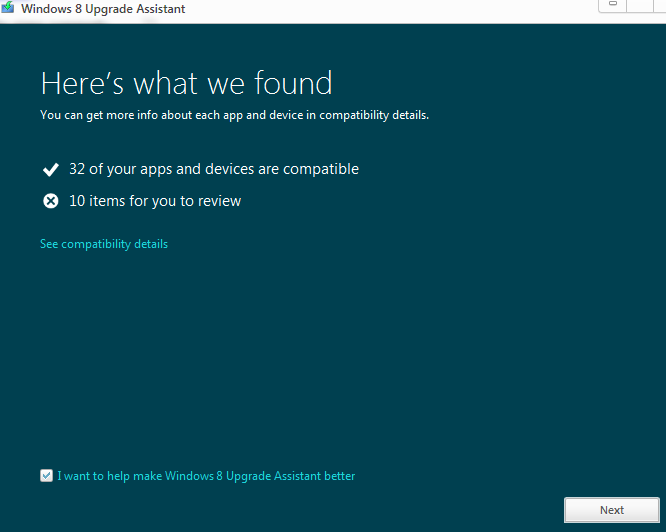This screenshot has width=666, height=532.
Task: Click "32 of your apps and devices are compatible"
Action: [214, 169]
